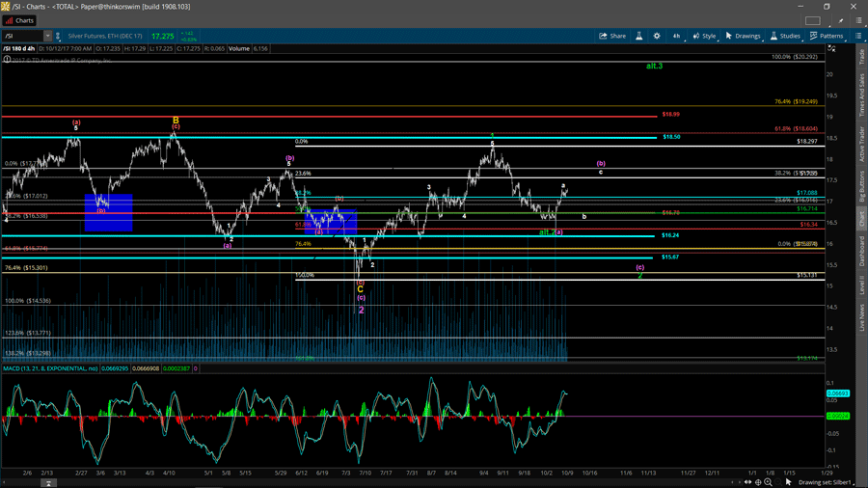This screenshot has width=868, height=488.
Task: Toggle the Big Buttons side panel
Action: click(861, 185)
